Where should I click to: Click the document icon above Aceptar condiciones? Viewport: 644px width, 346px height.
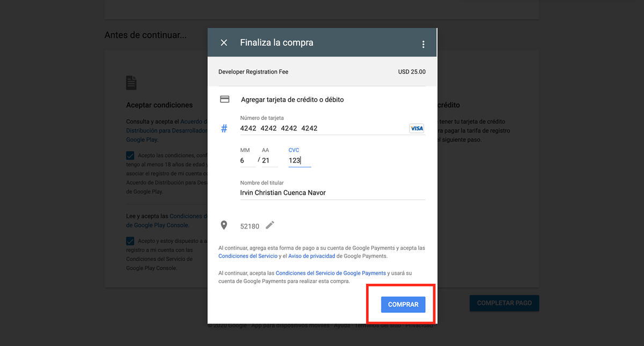131,83
